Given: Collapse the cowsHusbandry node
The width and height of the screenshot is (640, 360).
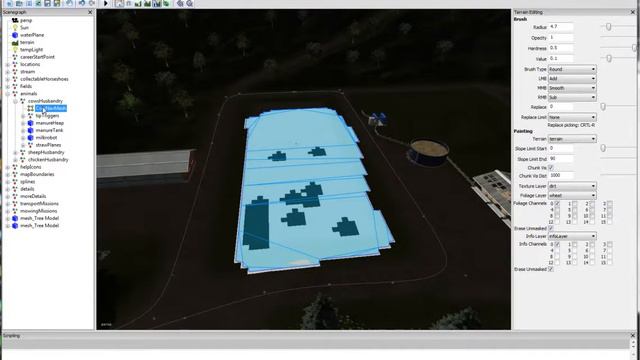Looking at the screenshot, I should [x=16, y=101].
